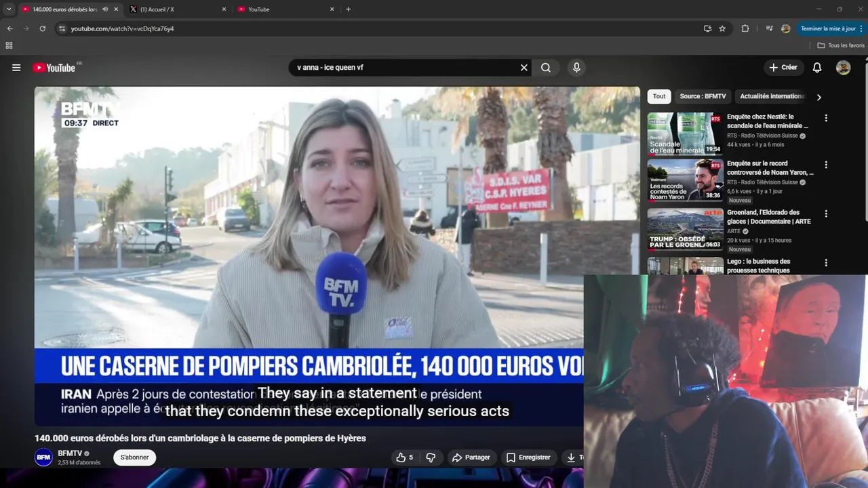Go to the YouTube home logo
Screen dimensions: 868x488
click(x=56, y=68)
